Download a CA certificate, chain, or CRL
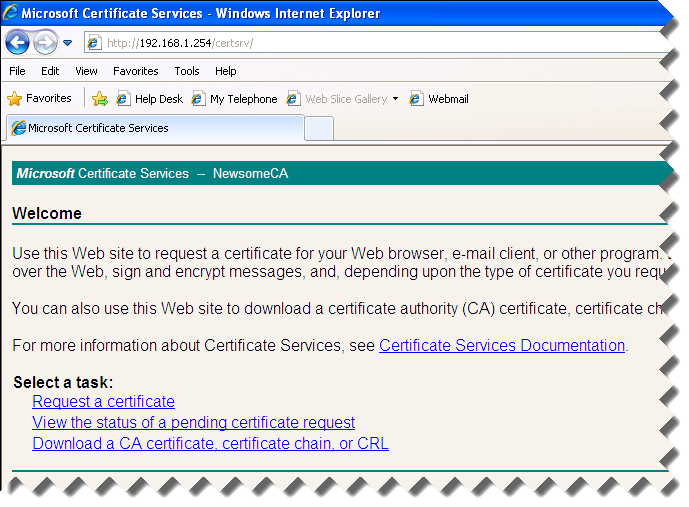The height and width of the screenshot is (507, 689). tap(210, 443)
